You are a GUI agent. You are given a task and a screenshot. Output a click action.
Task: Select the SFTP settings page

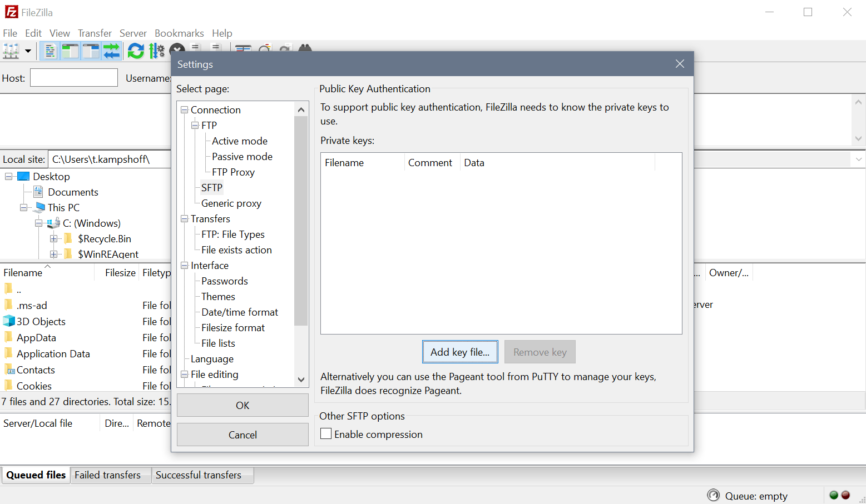(212, 188)
